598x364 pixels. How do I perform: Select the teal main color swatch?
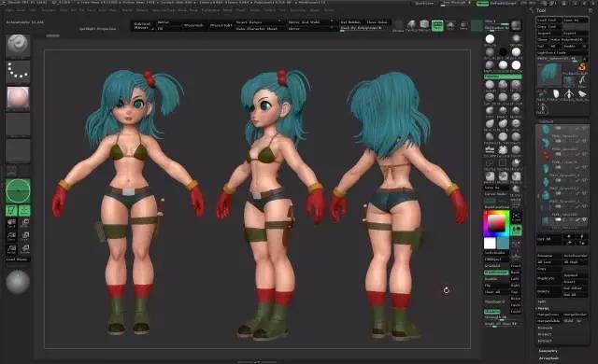pos(503,244)
